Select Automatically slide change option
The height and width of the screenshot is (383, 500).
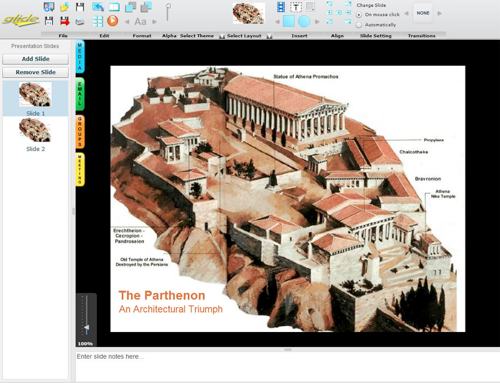tap(359, 25)
